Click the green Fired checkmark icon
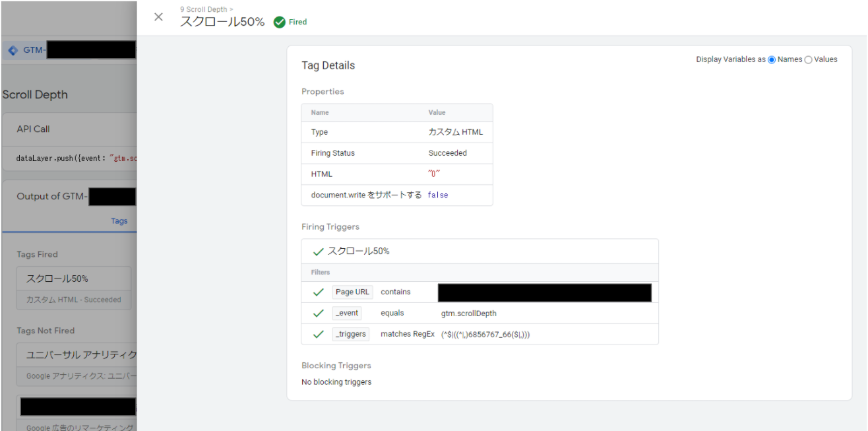Viewport: 868px width, 431px height. click(x=279, y=22)
